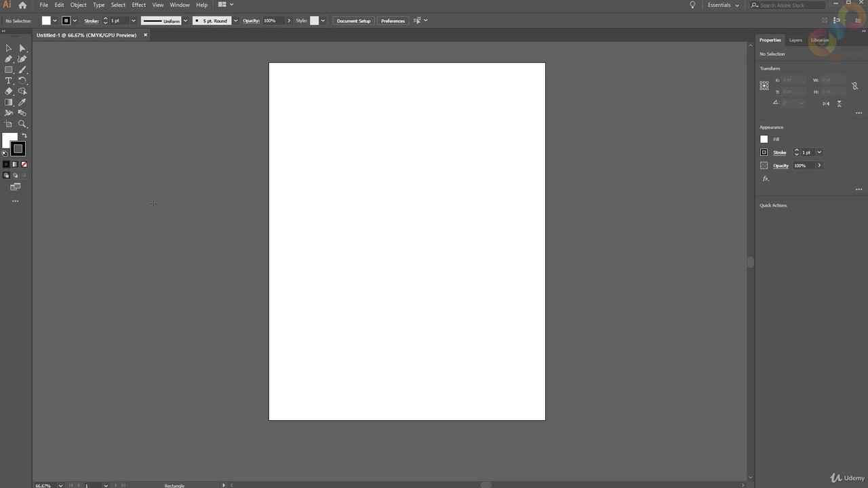Set paint mode to Gradient
The height and width of the screenshot is (488, 868).
[15, 165]
